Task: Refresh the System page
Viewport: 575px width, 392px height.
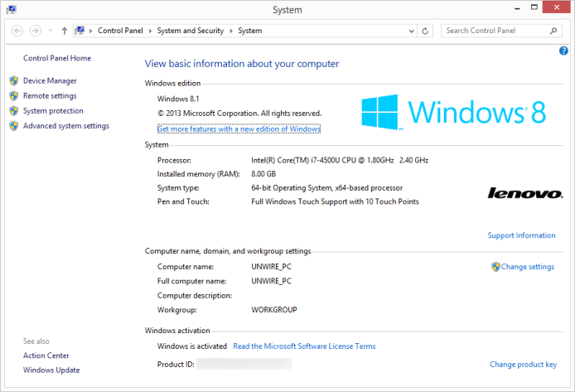Action: click(426, 31)
